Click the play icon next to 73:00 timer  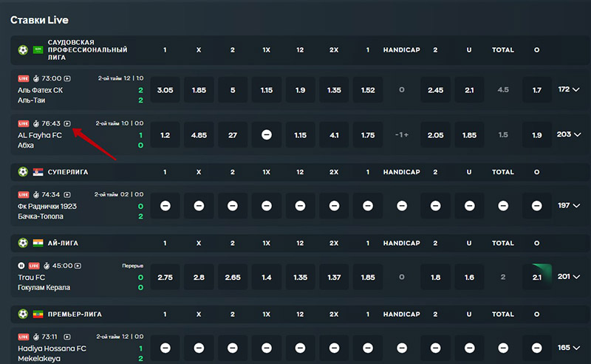pyautogui.click(x=67, y=78)
